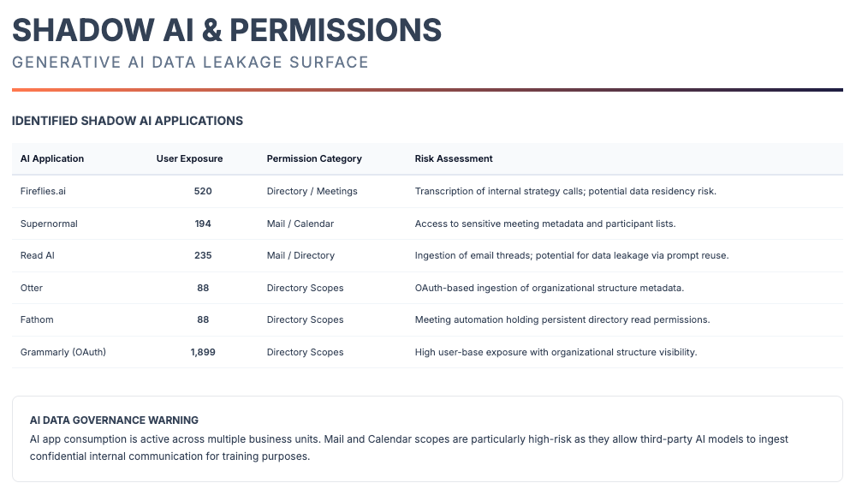Click the Shadow AI & Permissions title
Screen dimensions: 868x495
[227, 31]
